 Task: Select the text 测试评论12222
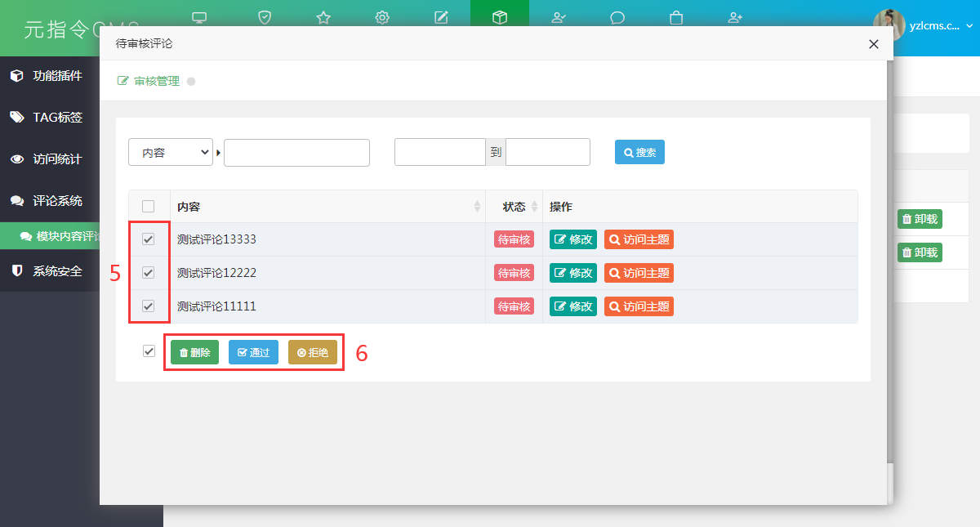(x=216, y=273)
